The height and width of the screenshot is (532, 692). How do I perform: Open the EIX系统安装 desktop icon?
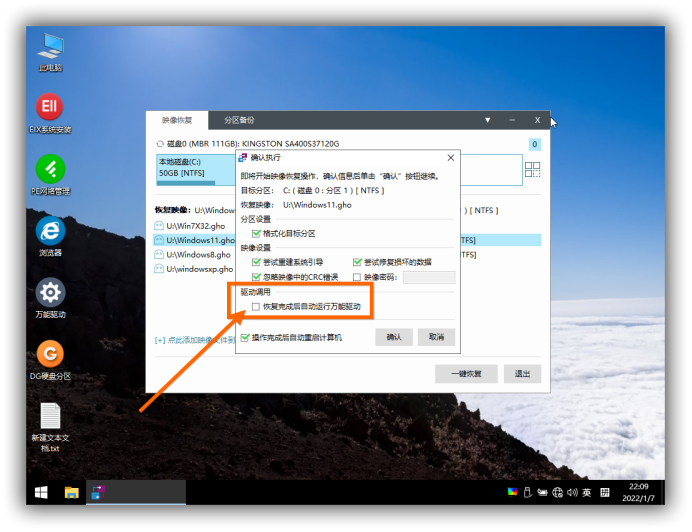click(x=50, y=108)
